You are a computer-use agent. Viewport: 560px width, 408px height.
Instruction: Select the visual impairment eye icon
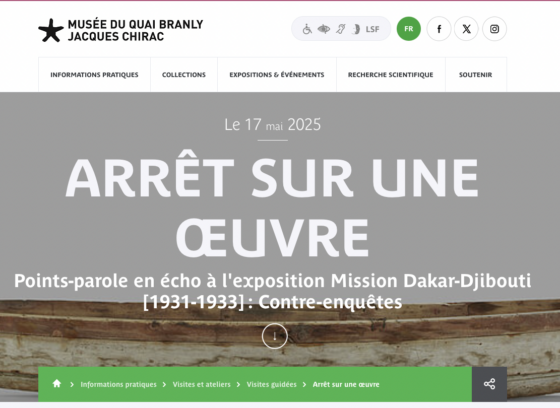pyautogui.click(x=324, y=29)
